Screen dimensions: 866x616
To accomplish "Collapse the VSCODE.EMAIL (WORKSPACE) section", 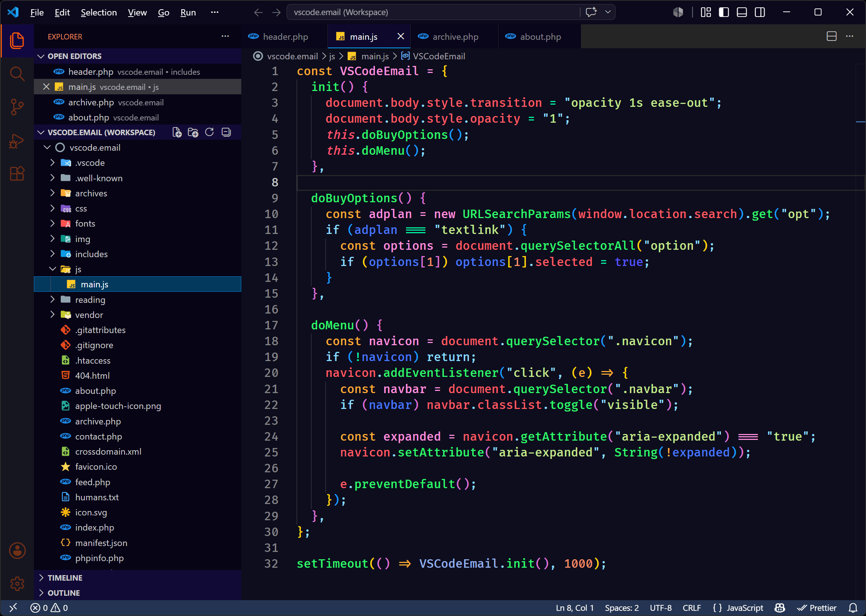I will pyautogui.click(x=41, y=132).
